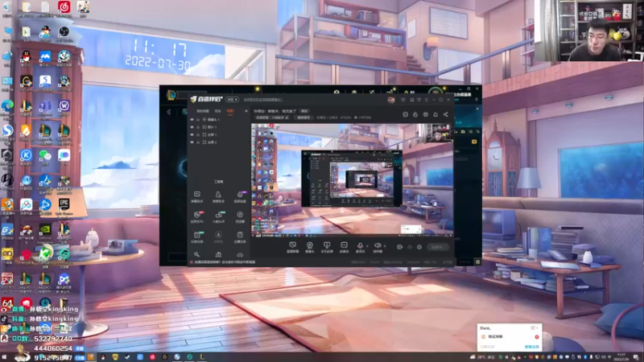Open weather widget in system tray
Viewport: 644px width, 362px height.
pos(482,357)
